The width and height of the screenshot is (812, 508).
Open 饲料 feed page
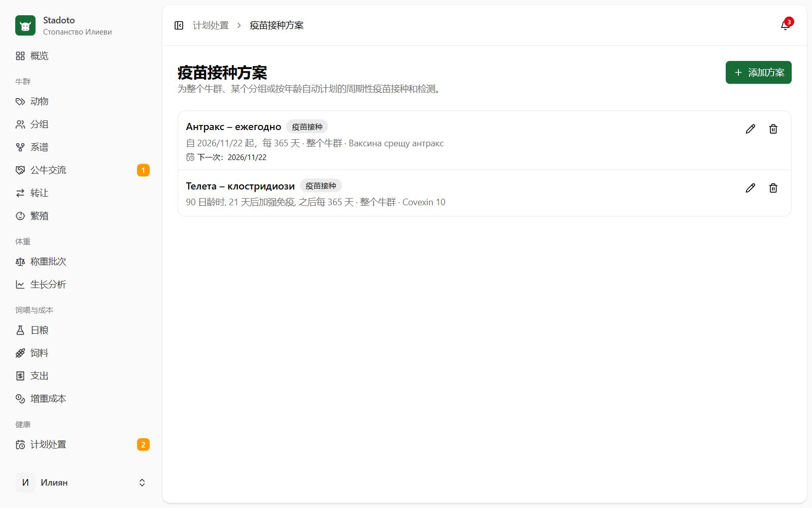pos(82,353)
